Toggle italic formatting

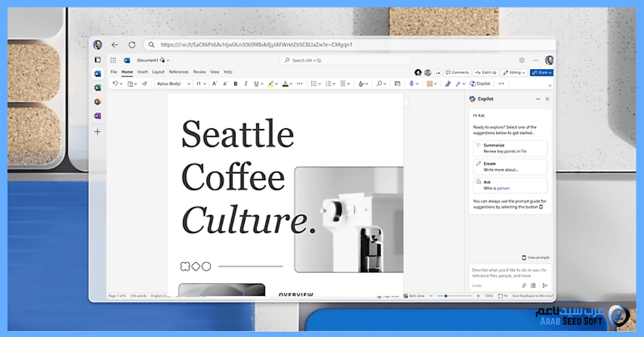pyautogui.click(x=245, y=84)
